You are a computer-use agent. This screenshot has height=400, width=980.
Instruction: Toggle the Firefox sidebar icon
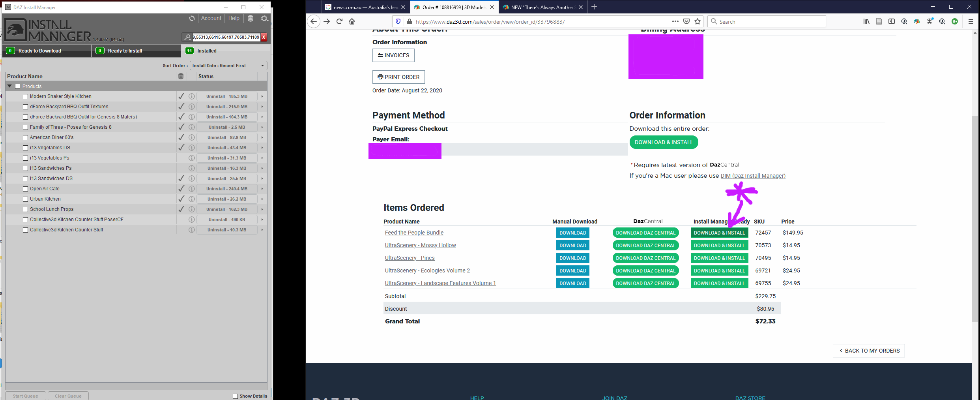(x=892, y=22)
